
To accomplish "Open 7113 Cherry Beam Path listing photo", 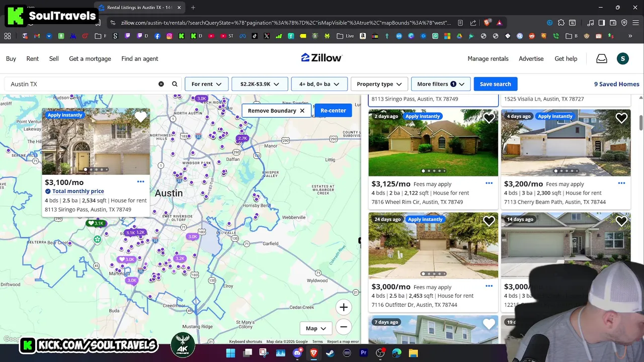I will [566, 143].
